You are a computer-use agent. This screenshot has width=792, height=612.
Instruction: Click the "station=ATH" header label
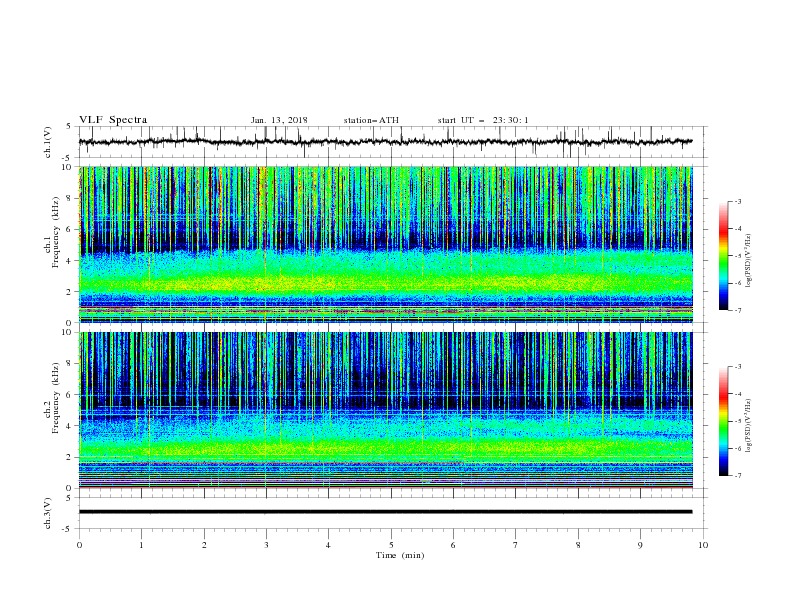tap(371, 120)
